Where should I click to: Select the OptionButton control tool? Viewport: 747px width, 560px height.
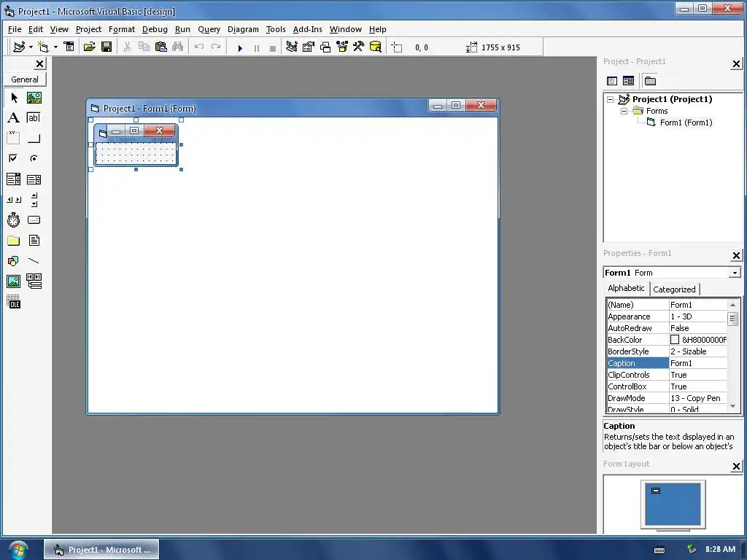[x=34, y=158]
